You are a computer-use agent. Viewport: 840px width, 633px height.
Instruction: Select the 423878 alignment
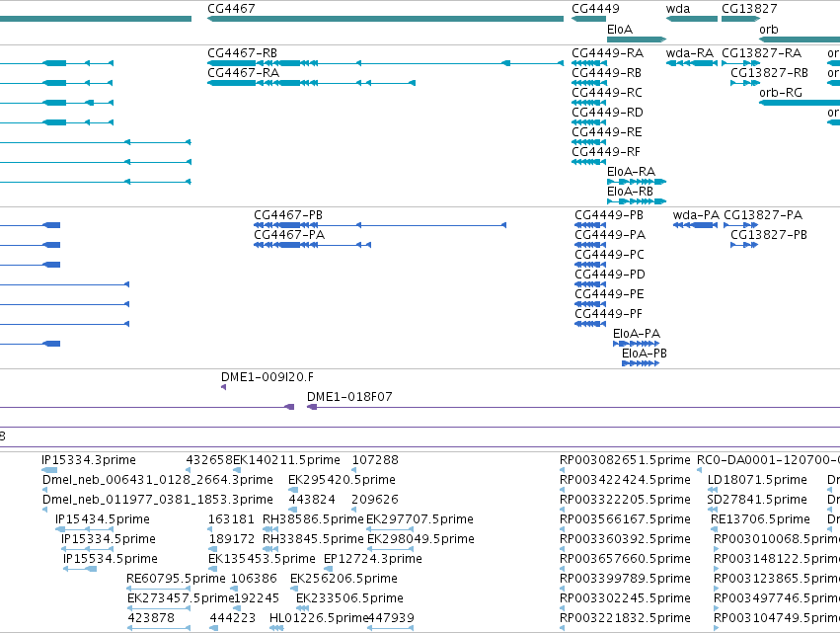coord(159,628)
